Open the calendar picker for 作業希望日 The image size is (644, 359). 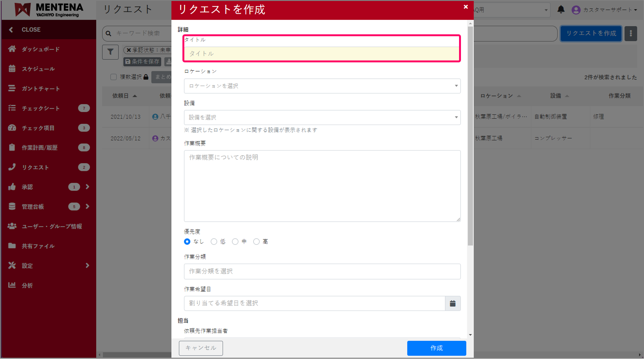452,303
